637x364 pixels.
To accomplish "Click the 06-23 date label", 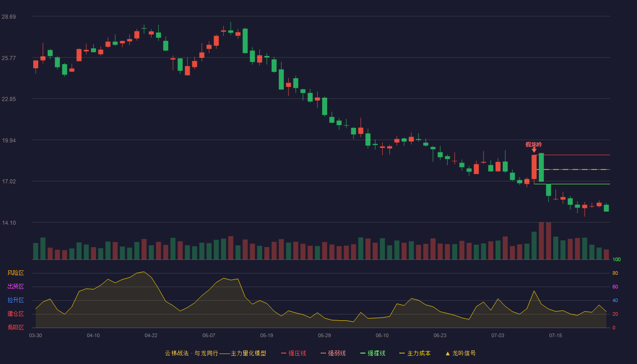I will pyautogui.click(x=440, y=335).
